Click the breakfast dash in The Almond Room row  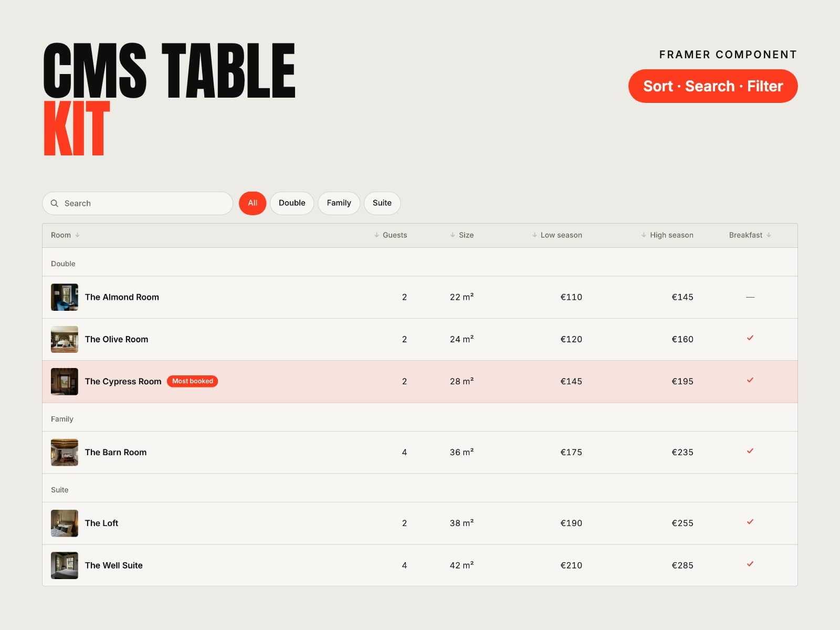click(x=750, y=297)
